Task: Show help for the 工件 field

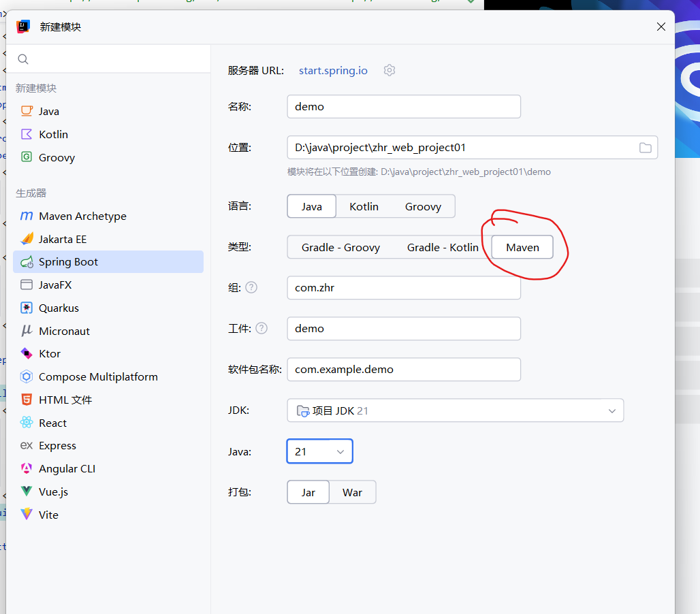Action: pos(261,328)
